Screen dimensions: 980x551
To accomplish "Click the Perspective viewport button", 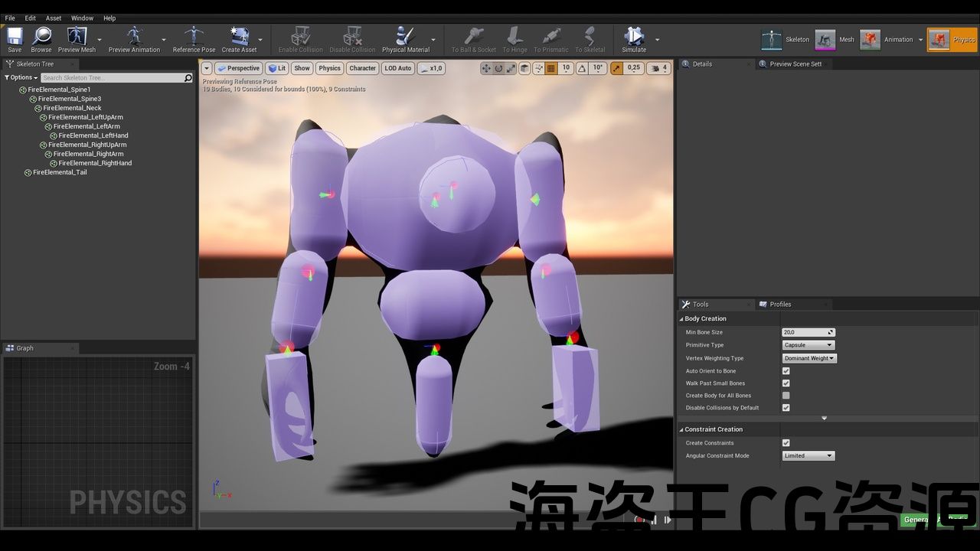I will [238, 68].
